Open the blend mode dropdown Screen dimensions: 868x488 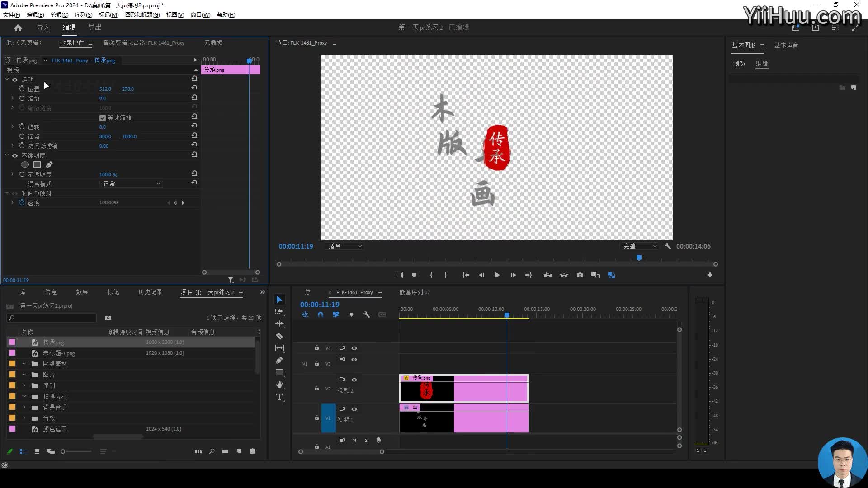click(131, 183)
